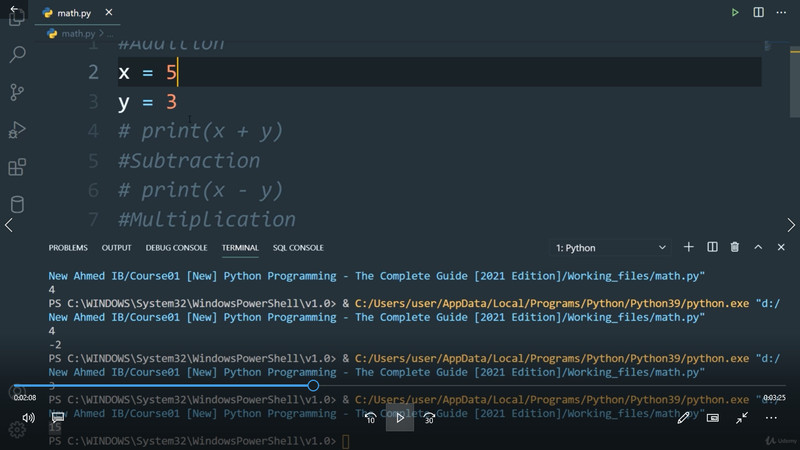Split the editor with split icon
Screen dimensions: 800x450
tap(759, 12)
